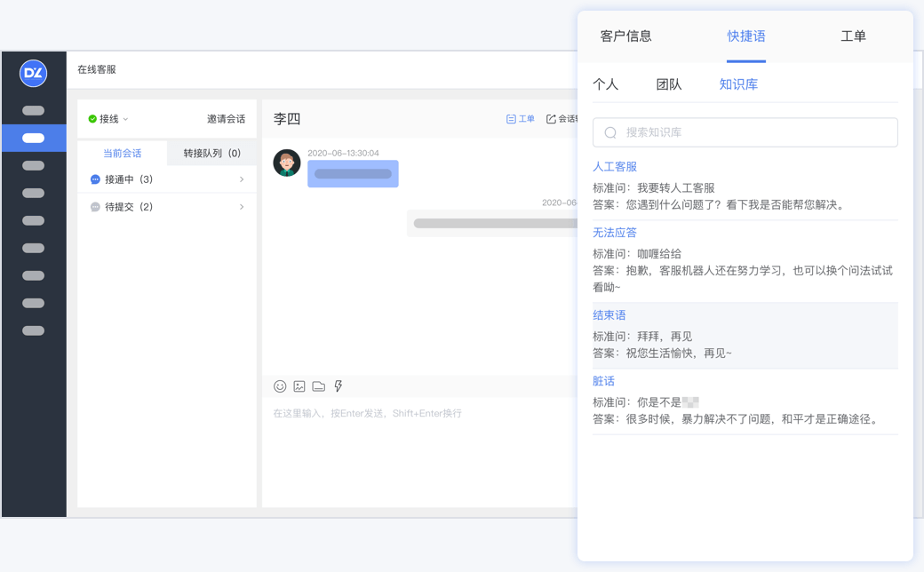Open the folder file attachment icon
This screenshot has width=924, height=572.
(318, 386)
